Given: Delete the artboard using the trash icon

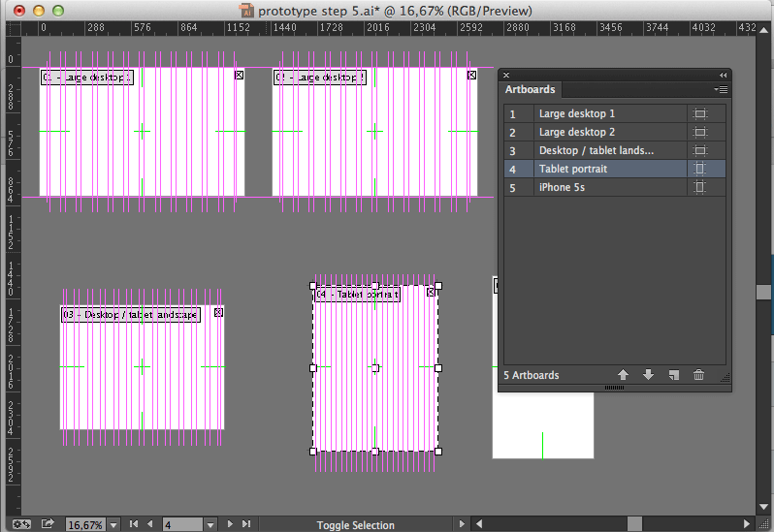Looking at the screenshot, I should click(x=698, y=375).
